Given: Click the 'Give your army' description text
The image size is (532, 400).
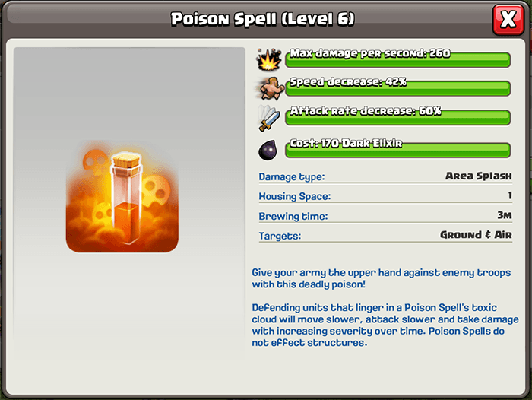Looking at the screenshot, I should coord(381,278).
